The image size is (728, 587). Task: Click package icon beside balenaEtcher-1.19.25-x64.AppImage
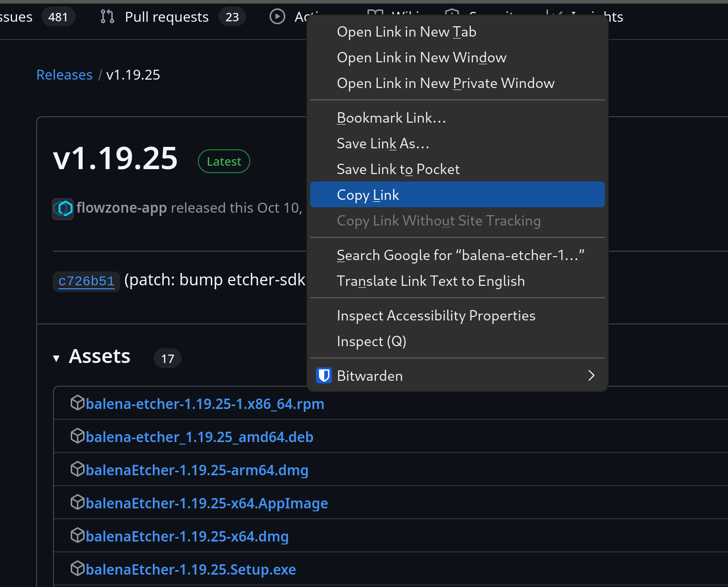point(78,502)
